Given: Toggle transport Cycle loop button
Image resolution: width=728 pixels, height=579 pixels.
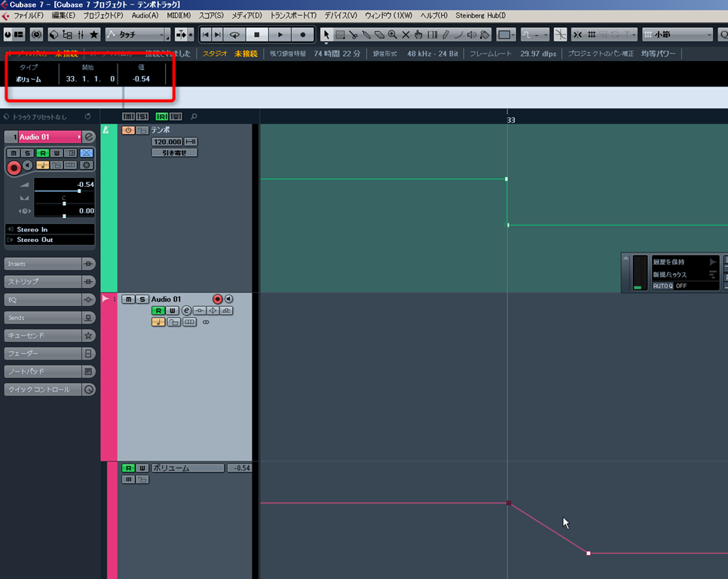Looking at the screenshot, I should tap(234, 35).
